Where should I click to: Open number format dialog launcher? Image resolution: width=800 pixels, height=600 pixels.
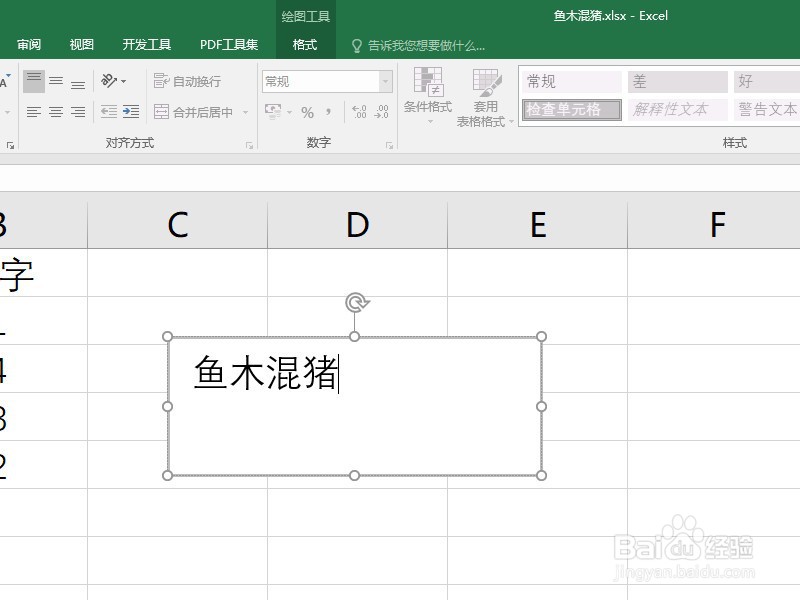click(x=389, y=146)
